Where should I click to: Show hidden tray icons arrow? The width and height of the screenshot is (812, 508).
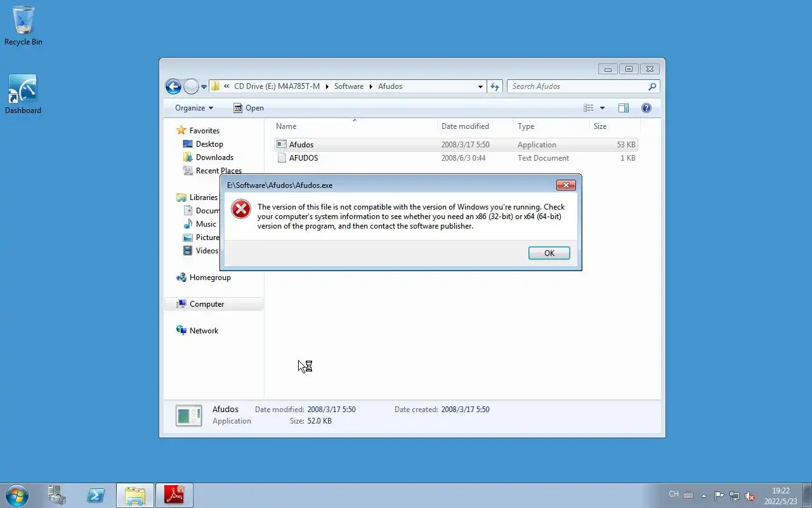(x=704, y=496)
